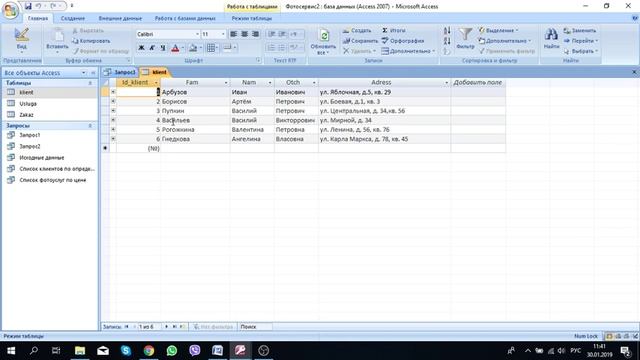The image size is (640, 360).
Task: Click Добавить поле column header
Action: 478,82
